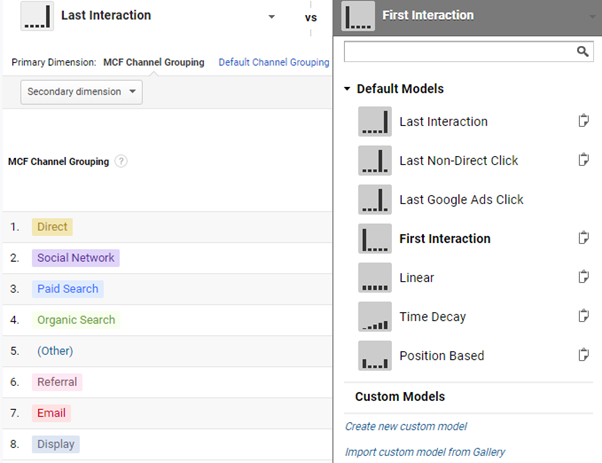Collapse the Default Models section
Viewport: 602px width, 463px height.
pyautogui.click(x=347, y=89)
